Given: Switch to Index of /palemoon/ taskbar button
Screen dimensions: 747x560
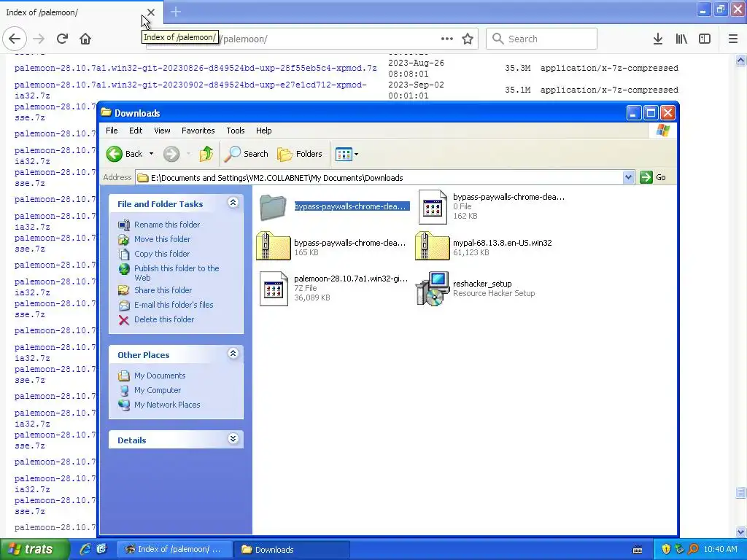Looking at the screenshot, I should [x=175, y=549].
